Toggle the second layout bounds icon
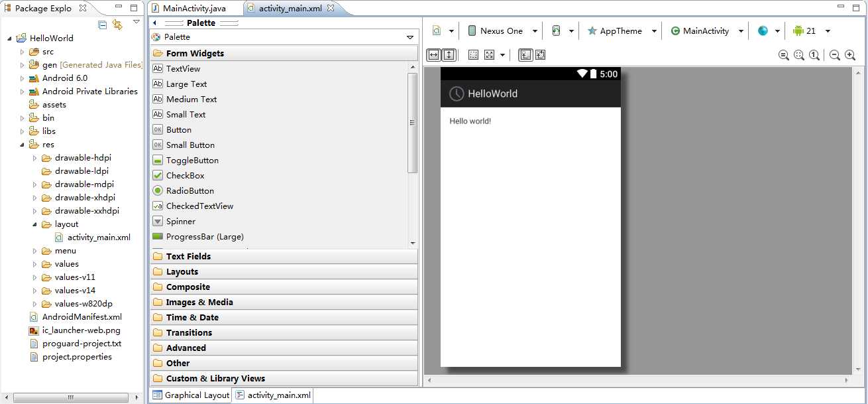This screenshot has height=404, width=868. pyautogui.click(x=540, y=55)
